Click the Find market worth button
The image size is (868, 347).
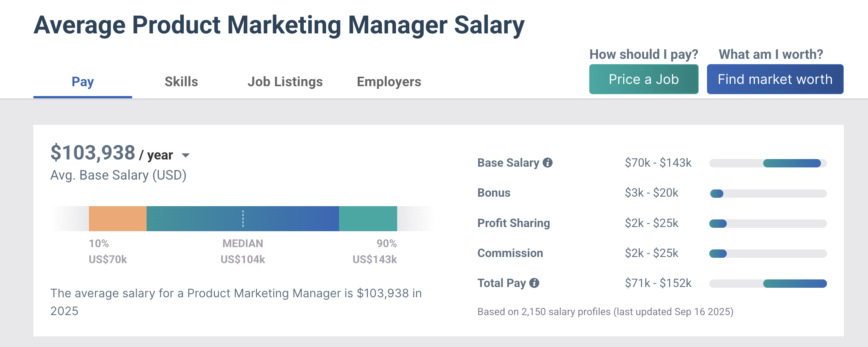click(x=775, y=79)
